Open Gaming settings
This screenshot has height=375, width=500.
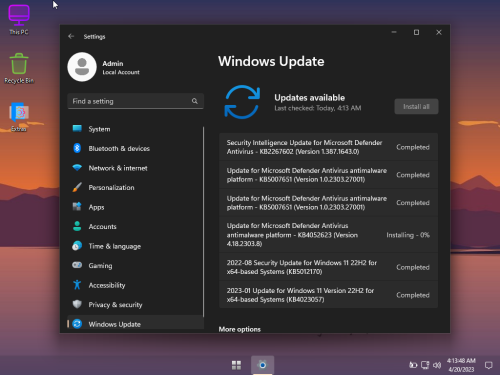point(135,265)
